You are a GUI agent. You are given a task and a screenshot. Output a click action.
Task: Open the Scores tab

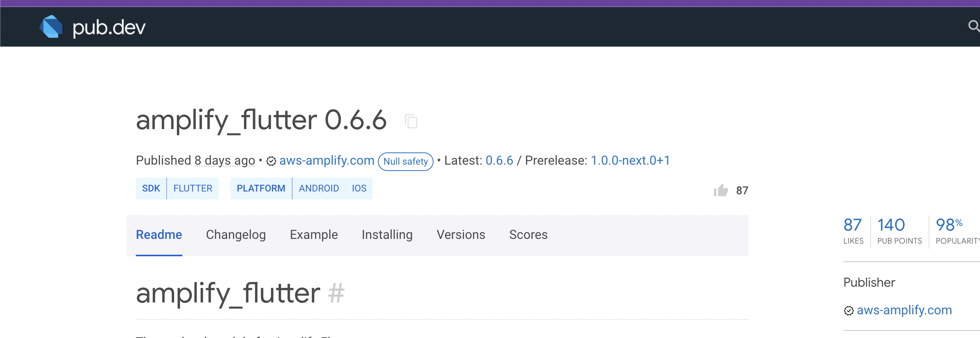[528, 235]
